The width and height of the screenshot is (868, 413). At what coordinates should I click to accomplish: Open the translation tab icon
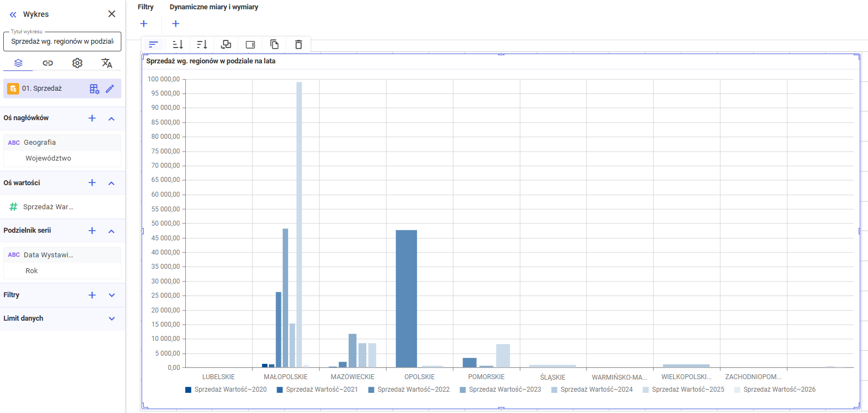107,63
